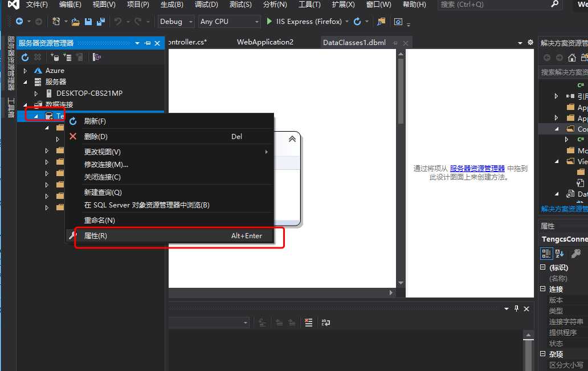Expand the DESKTOP-CBS21MP server node
This screenshot has height=371, width=588.
tap(36, 93)
